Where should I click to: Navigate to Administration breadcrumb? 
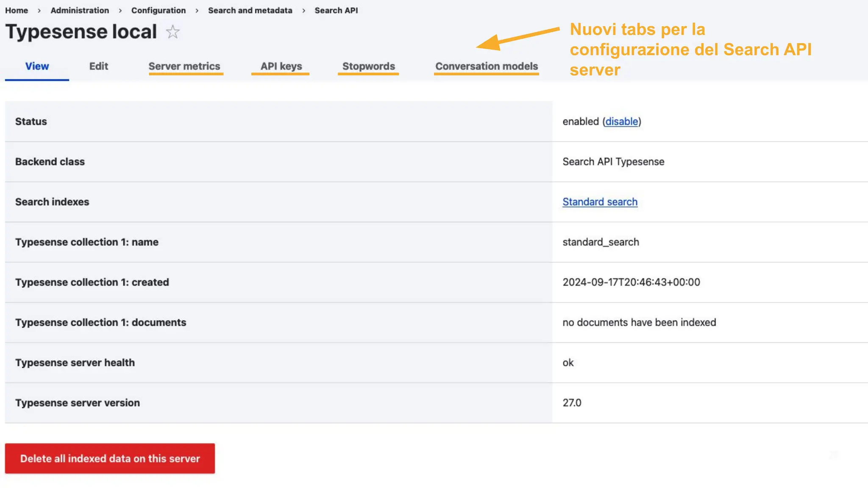pyautogui.click(x=80, y=10)
